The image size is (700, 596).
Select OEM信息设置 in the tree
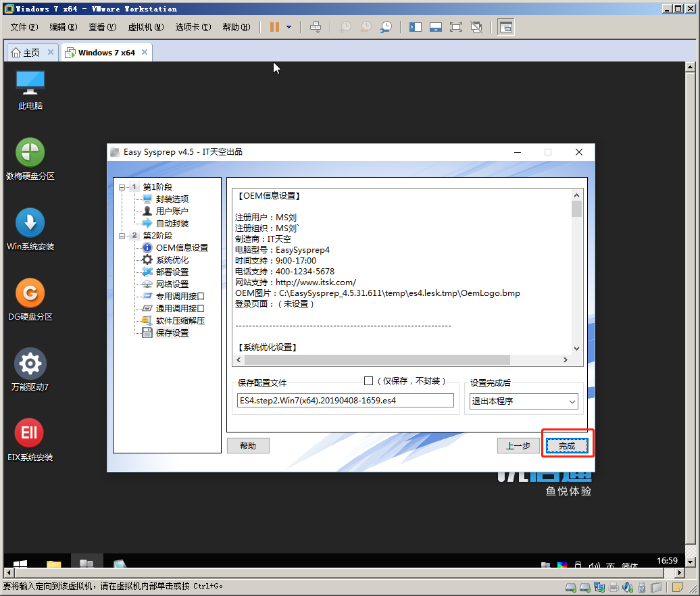click(182, 248)
